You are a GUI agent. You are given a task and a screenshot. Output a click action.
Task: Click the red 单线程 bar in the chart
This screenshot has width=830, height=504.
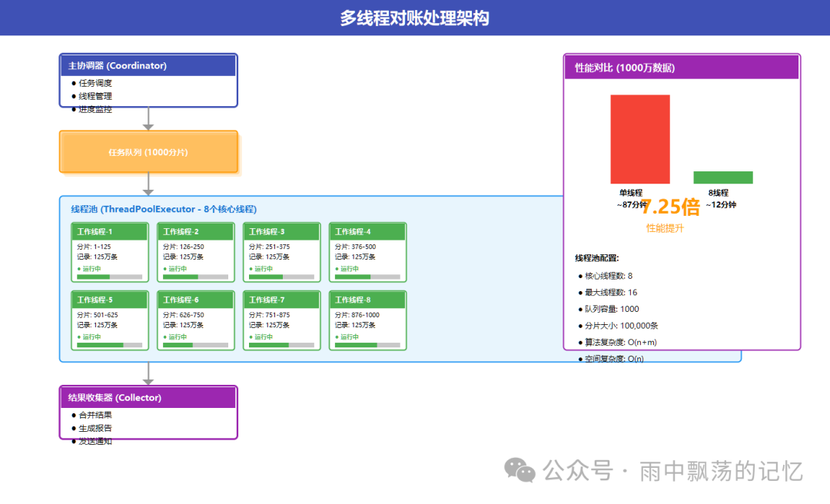click(640, 139)
